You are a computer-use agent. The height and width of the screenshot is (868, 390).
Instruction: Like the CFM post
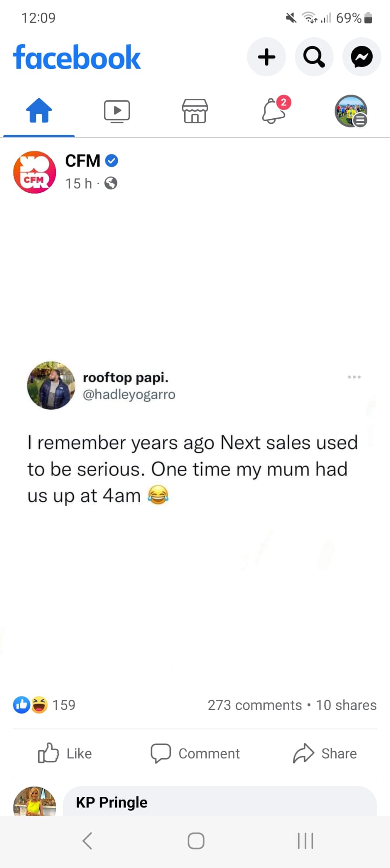[65, 753]
